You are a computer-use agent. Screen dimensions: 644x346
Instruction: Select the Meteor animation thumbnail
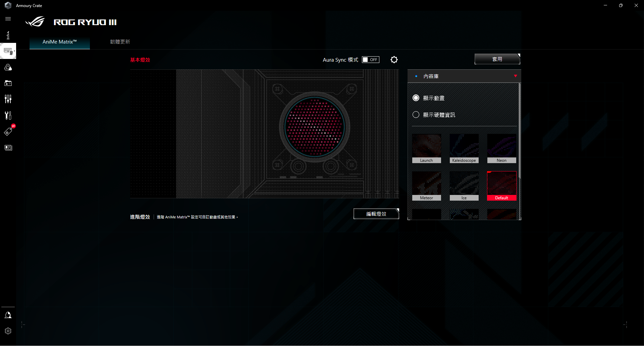[427, 186]
